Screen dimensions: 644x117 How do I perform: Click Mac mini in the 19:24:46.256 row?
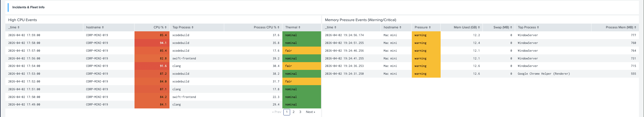click(x=390, y=51)
